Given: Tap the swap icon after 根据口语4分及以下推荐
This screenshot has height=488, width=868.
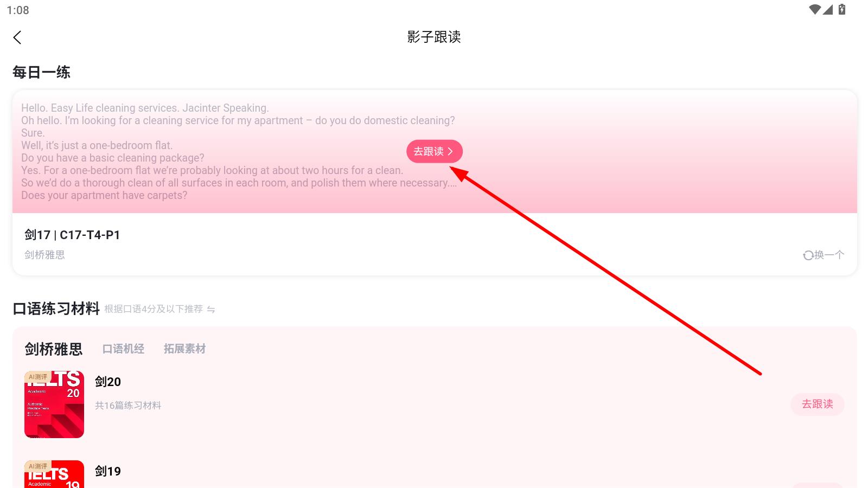Looking at the screenshot, I should click(211, 310).
